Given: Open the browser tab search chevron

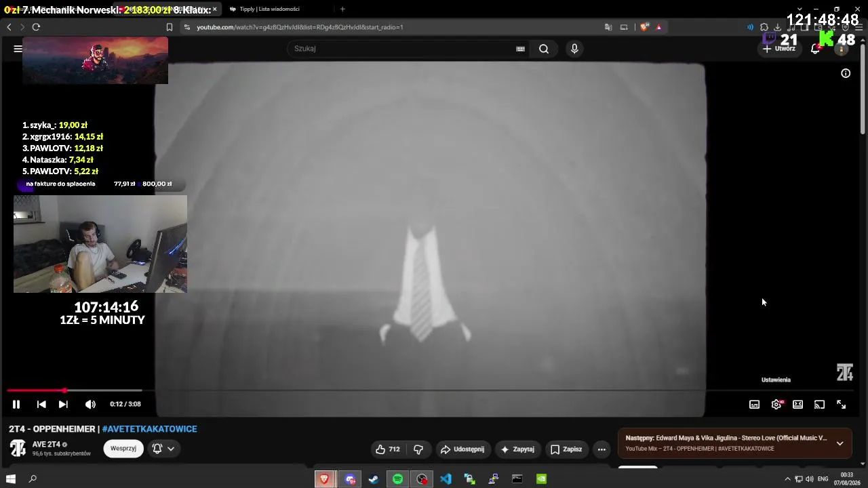Looking at the screenshot, I should coord(800,9).
